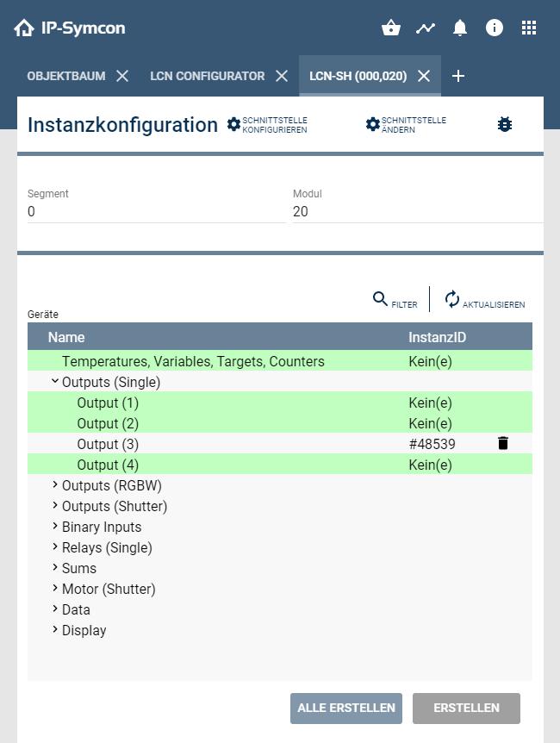Open notifications via the bell icon
This screenshot has width=560, height=743.
459,27
